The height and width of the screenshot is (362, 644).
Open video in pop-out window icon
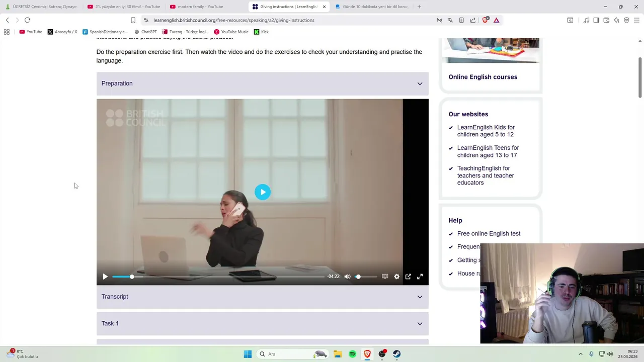(x=408, y=277)
